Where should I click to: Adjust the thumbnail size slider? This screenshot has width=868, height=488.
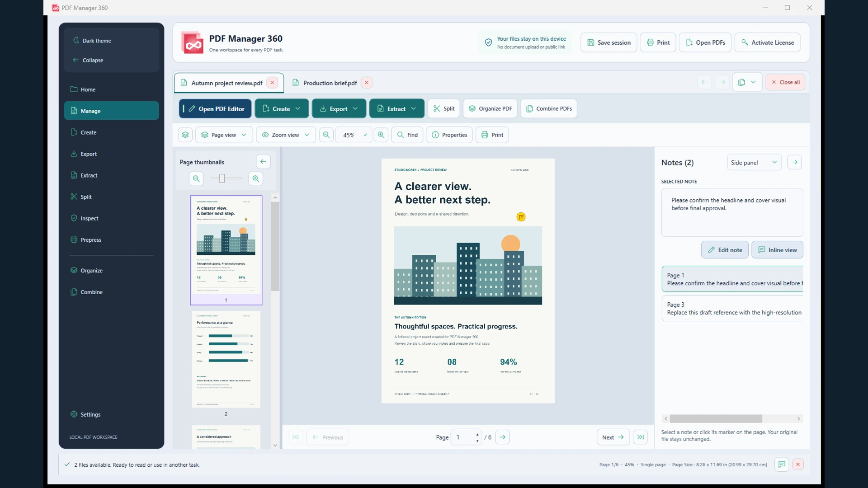222,178
